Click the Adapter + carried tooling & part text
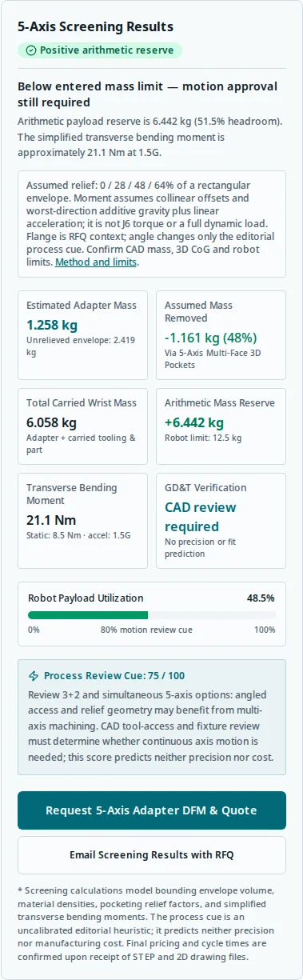The height and width of the screenshot is (980, 303). (x=81, y=443)
